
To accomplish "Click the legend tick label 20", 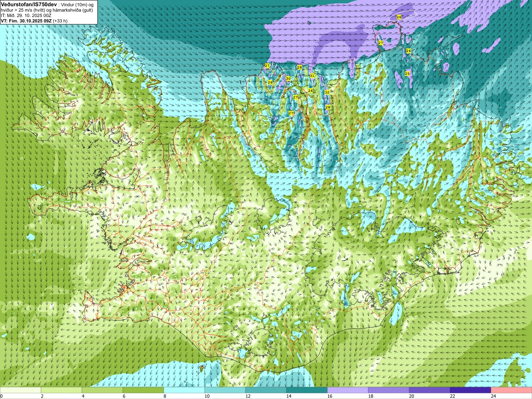I will point(411,396).
